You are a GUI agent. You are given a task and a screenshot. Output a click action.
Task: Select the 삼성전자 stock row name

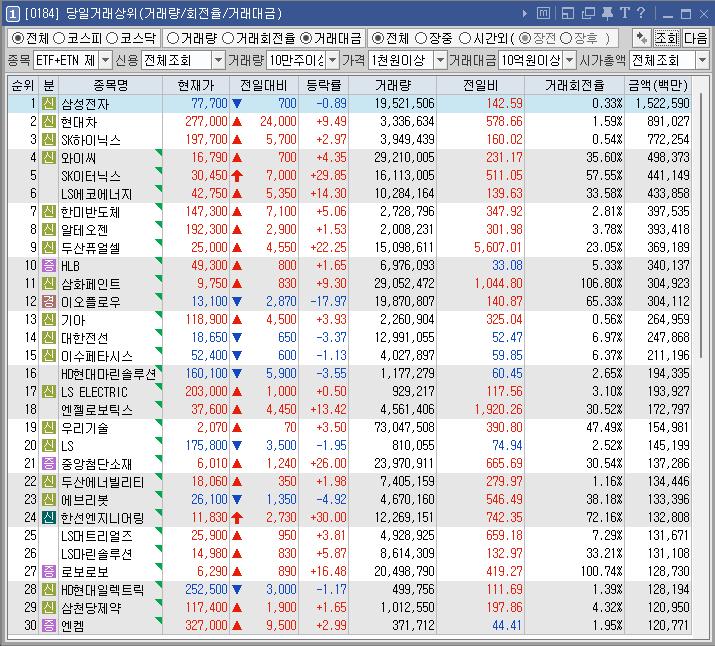[x=85, y=104]
